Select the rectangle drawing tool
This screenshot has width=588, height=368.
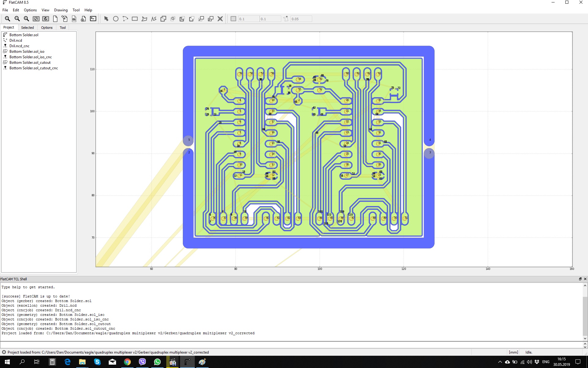click(x=135, y=19)
